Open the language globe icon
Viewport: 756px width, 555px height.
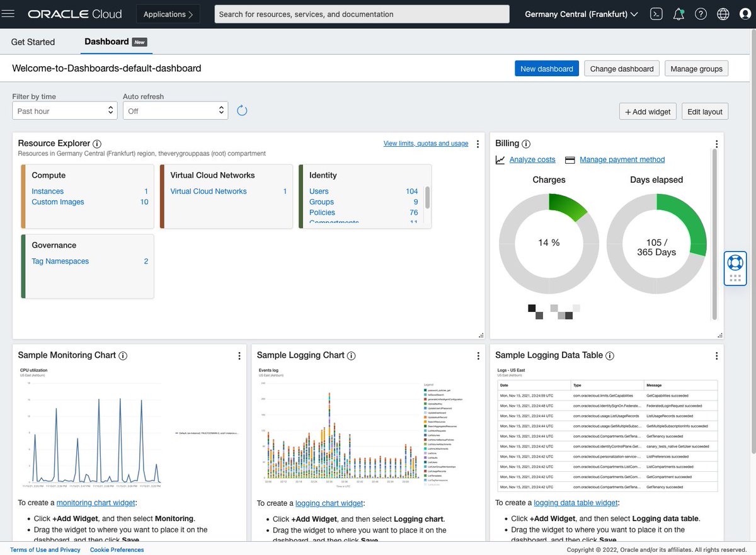click(723, 14)
